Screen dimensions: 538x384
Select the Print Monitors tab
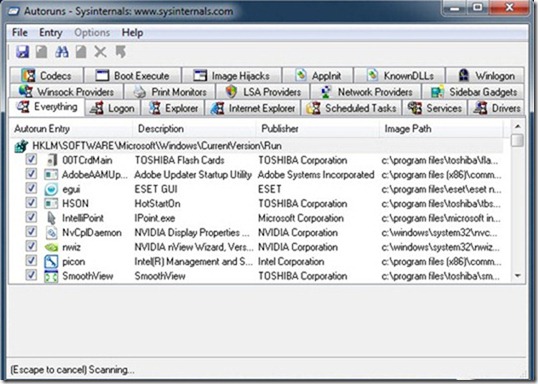coord(170,92)
